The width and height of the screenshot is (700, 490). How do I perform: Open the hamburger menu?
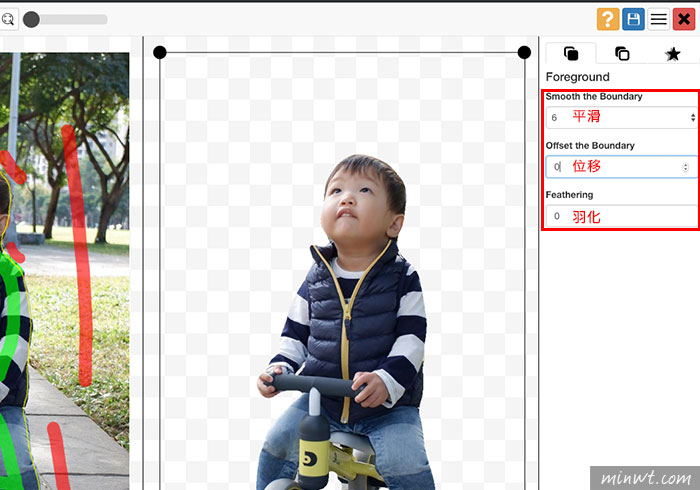[659, 19]
